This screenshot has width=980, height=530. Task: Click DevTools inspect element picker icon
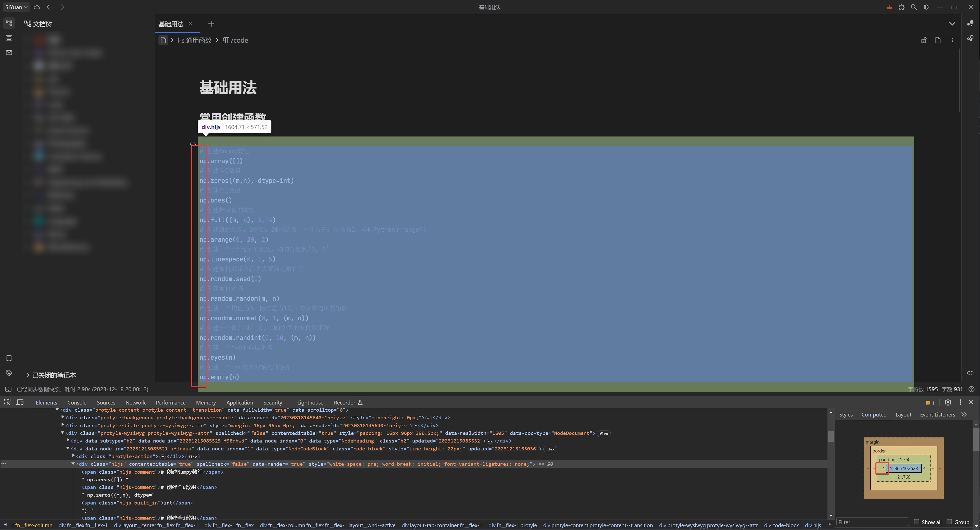pos(7,402)
